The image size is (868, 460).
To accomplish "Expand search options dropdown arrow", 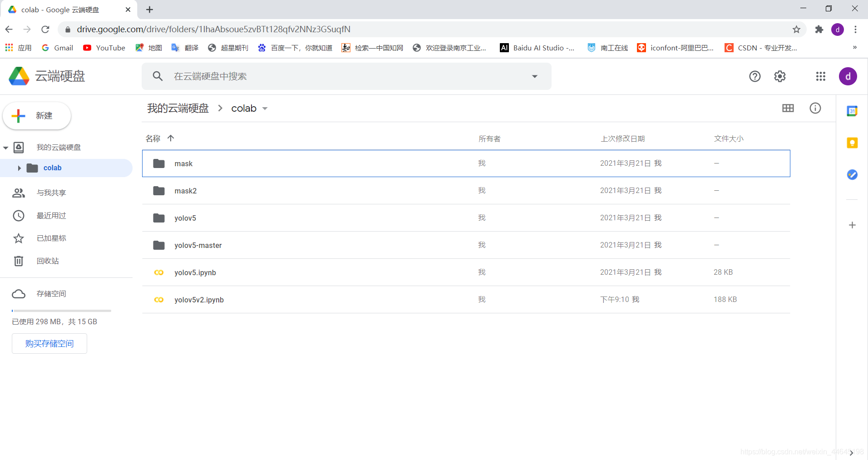I will tap(535, 76).
